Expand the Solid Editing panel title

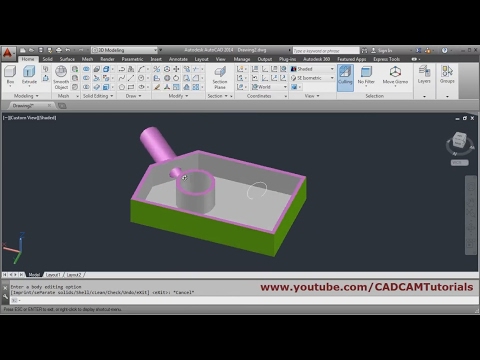tap(98, 96)
